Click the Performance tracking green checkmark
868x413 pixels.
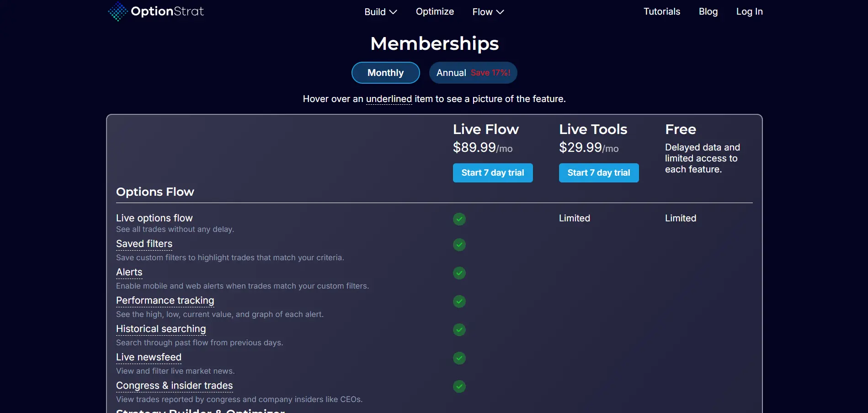click(459, 301)
